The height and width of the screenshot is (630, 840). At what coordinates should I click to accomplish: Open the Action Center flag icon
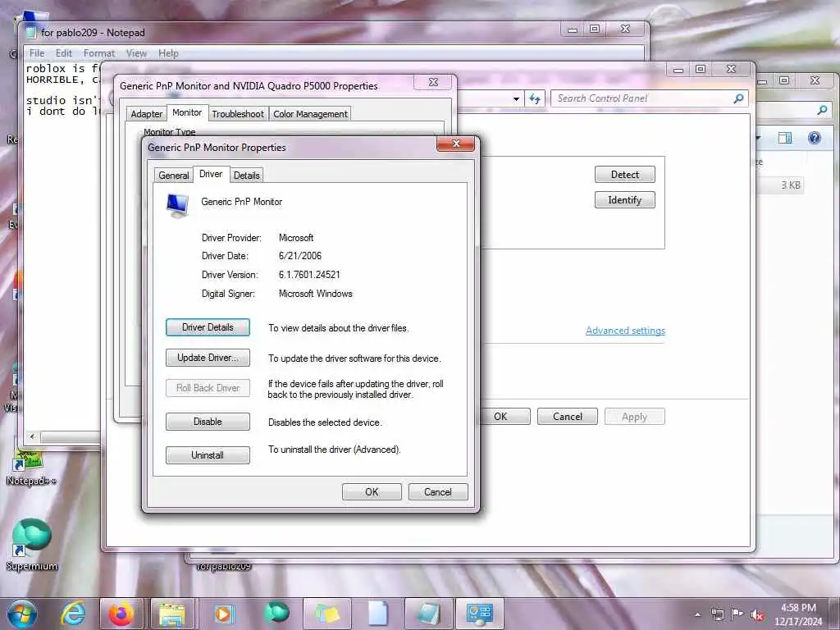[737, 614]
